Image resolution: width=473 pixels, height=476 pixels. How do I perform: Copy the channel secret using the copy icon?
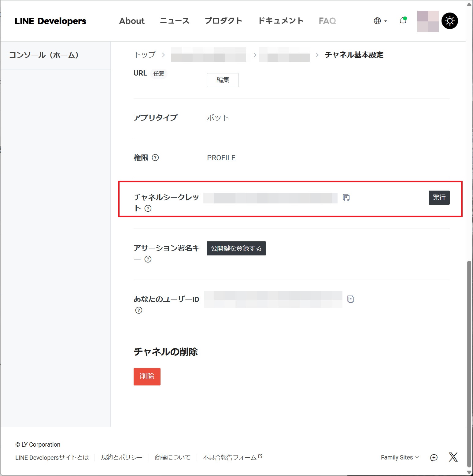[346, 198]
